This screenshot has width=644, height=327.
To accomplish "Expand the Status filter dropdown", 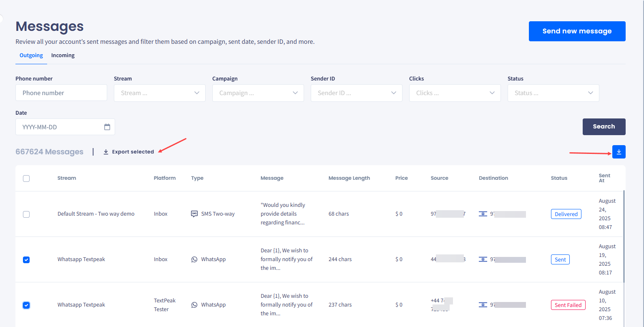I will coord(553,93).
